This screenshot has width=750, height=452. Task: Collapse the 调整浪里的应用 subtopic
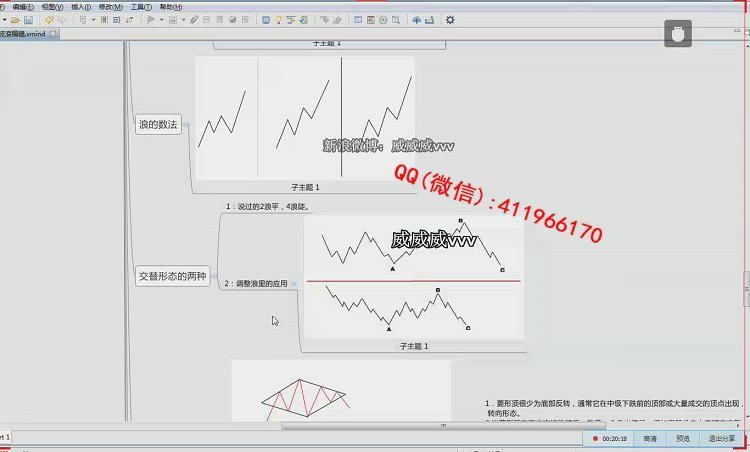coord(294,284)
